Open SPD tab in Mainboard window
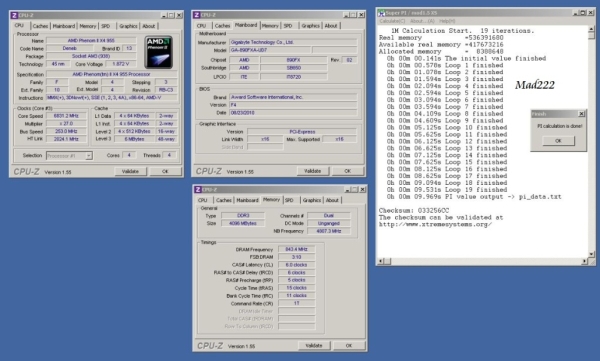Screen dimensions: 600x361 coord(288,26)
